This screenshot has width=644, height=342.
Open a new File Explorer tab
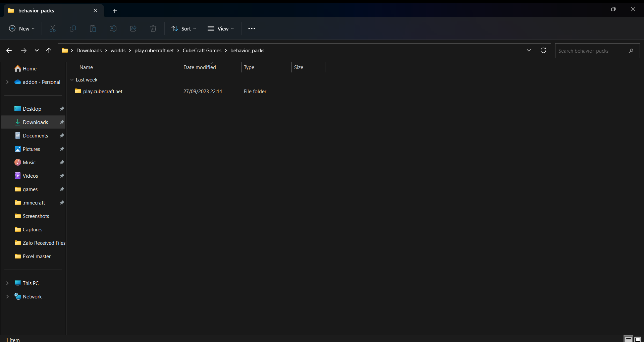[115, 10]
